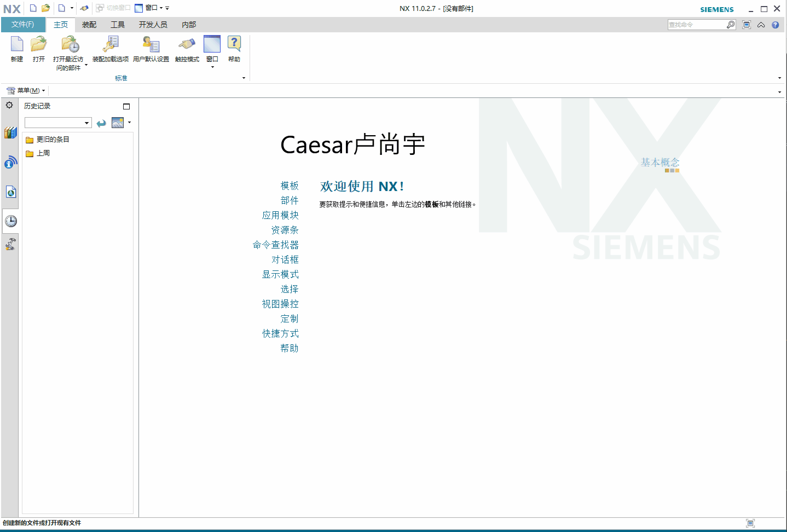
Task: Switch to the 工具 ribbon tab
Action: point(118,25)
